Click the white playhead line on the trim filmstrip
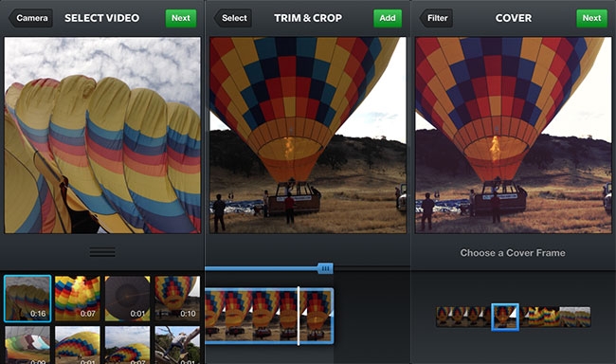This screenshot has height=364, width=616. point(299,316)
